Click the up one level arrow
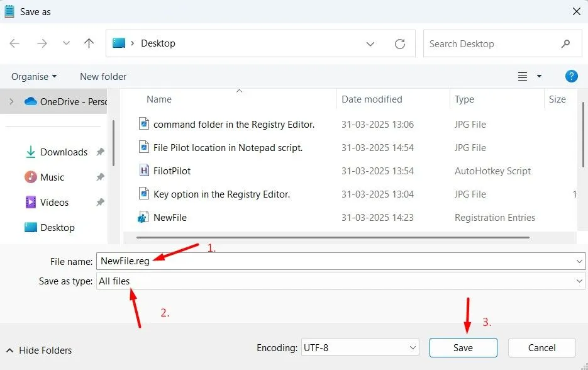The image size is (588, 370). point(89,43)
